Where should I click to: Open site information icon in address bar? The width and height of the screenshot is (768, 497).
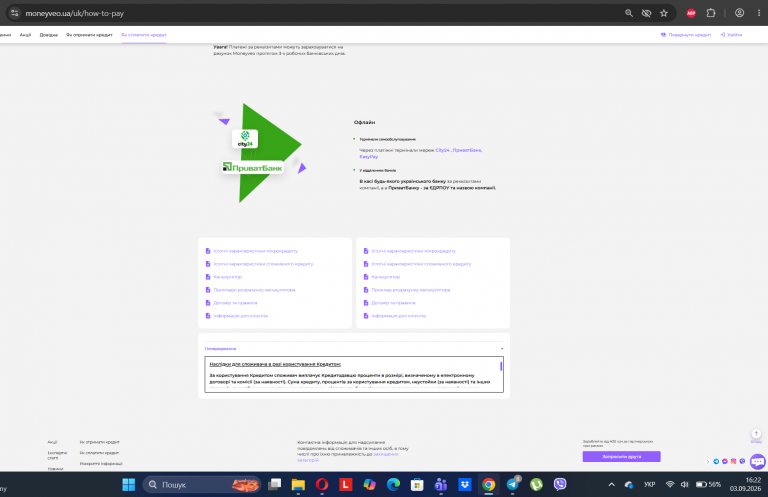coord(15,13)
